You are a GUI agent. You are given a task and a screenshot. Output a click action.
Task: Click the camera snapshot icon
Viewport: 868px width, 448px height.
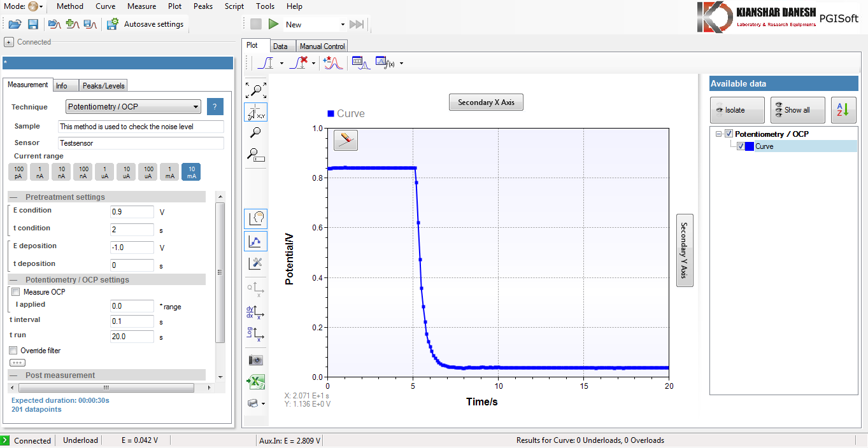click(x=255, y=360)
